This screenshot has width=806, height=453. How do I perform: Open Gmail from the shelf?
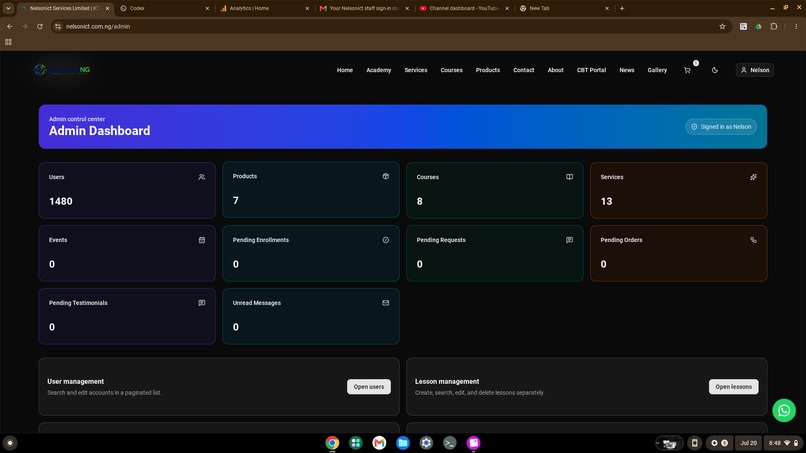click(x=379, y=443)
